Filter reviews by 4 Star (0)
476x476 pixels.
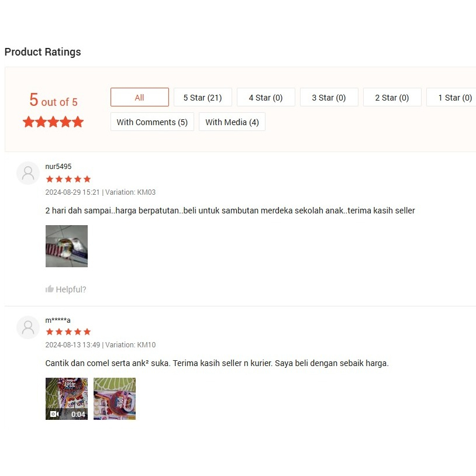(265, 98)
